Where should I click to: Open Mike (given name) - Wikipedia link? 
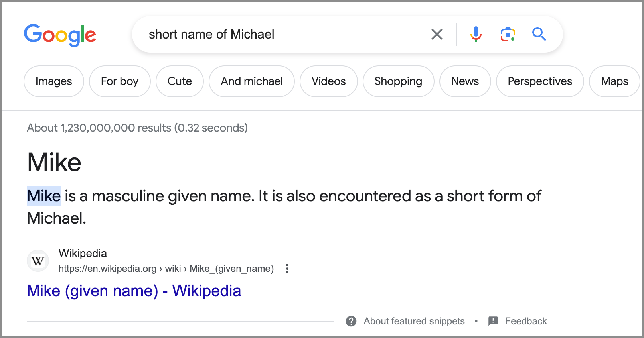[x=134, y=291]
